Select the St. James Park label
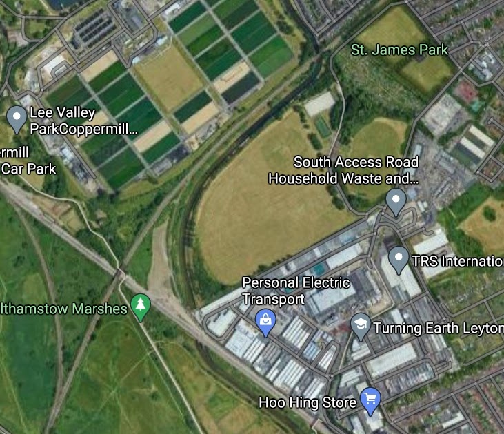Image resolution: width=504 pixels, height=434 pixels. pyautogui.click(x=399, y=50)
